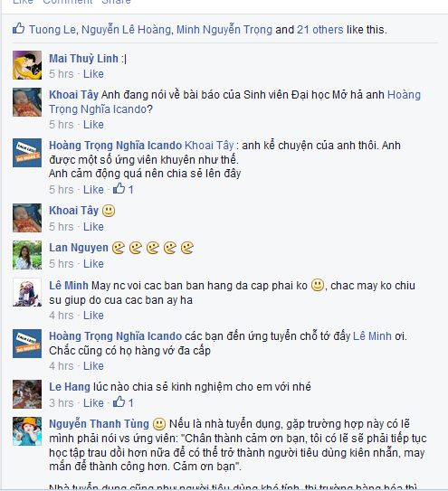Show the 21 others who like this
The height and width of the screenshot is (491, 448).
click(320, 30)
